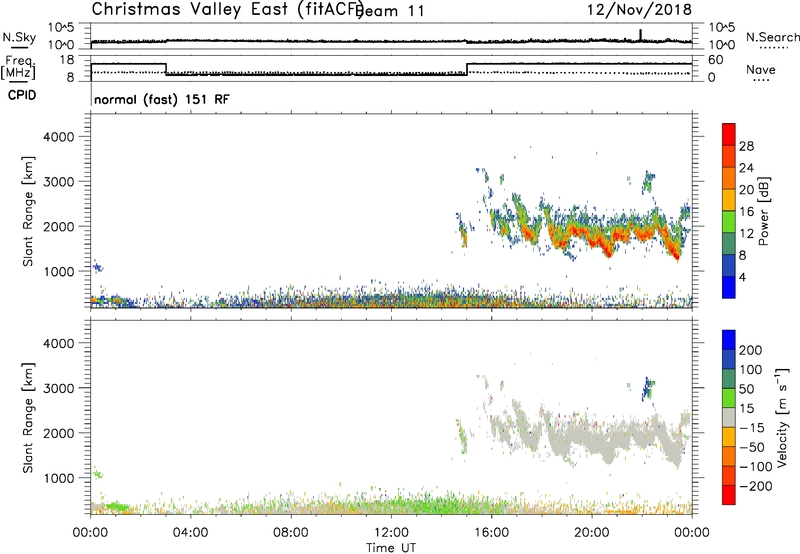
Task: Click the "N.Sky" legend label
Action: pos(19,38)
